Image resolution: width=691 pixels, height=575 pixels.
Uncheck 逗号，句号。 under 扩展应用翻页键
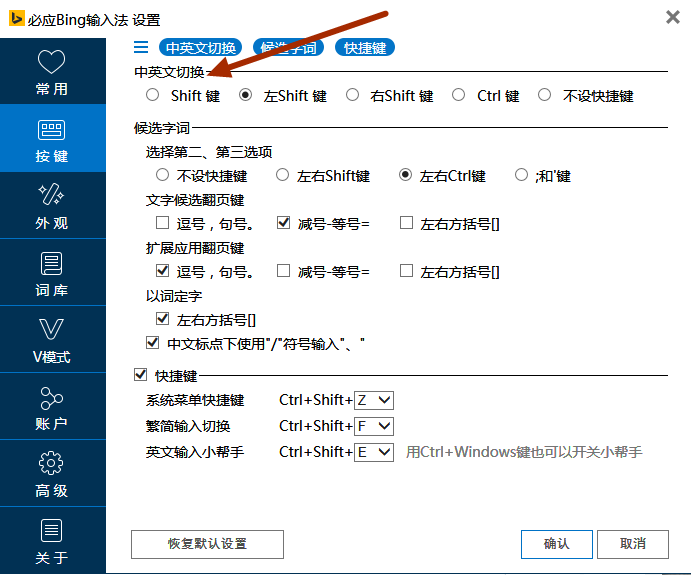coord(162,271)
